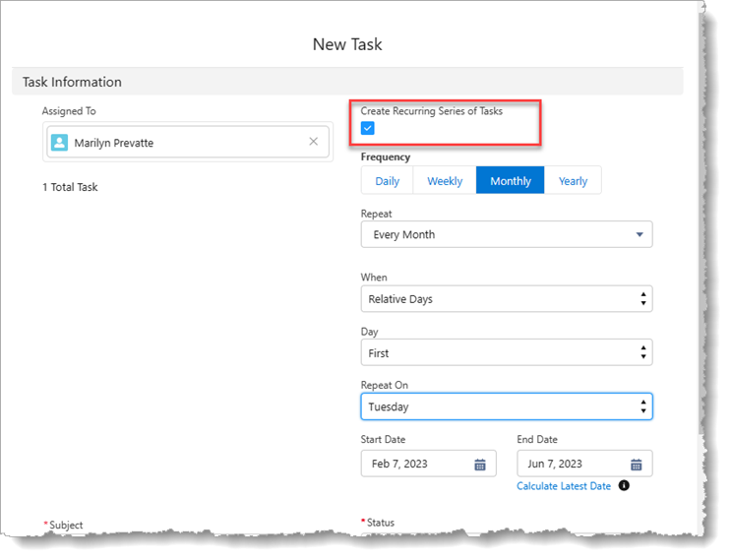Click the Start Date field Feb 7, 2023
This screenshot has width=731, height=560.
(418, 464)
